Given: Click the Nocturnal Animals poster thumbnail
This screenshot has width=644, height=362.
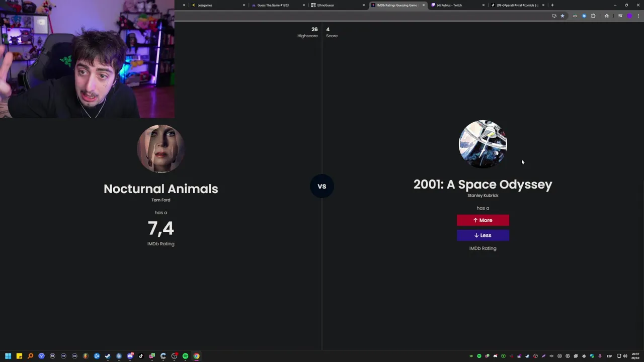Looking at the screenshot, I should click(x=161, y=149).
